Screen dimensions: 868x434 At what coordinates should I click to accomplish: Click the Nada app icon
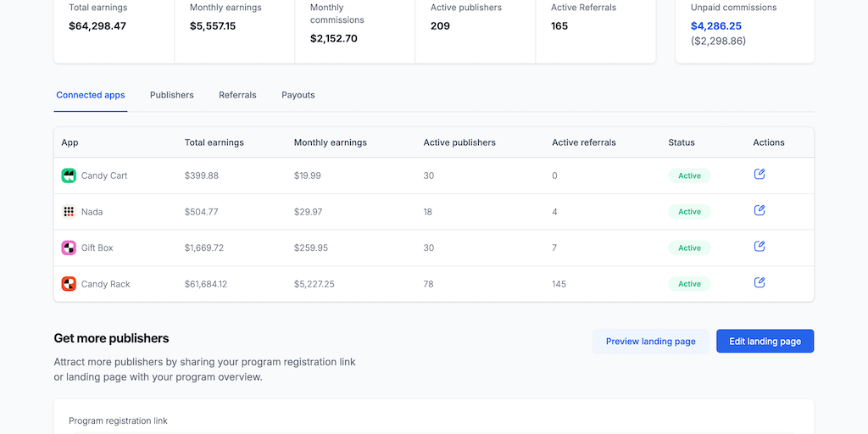[x=69, y=212]
